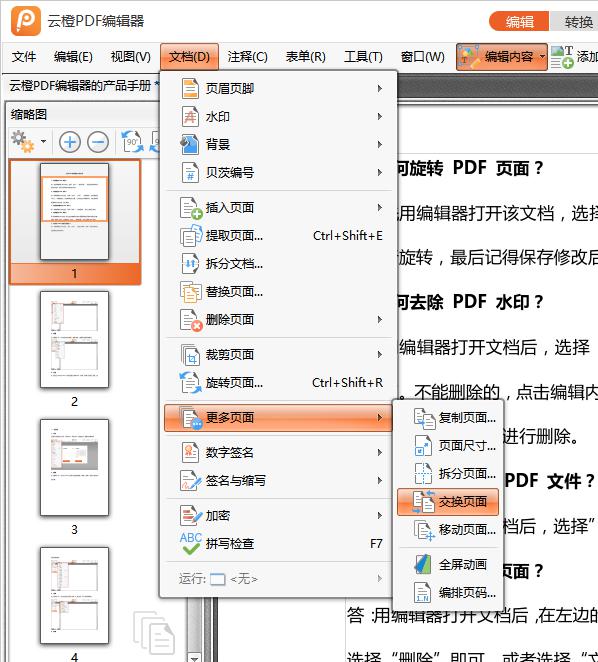Image resolution: width=598 pixels, height=662 pixels.
Task: Open the 表单(R) menu
Action: point(305,56)
